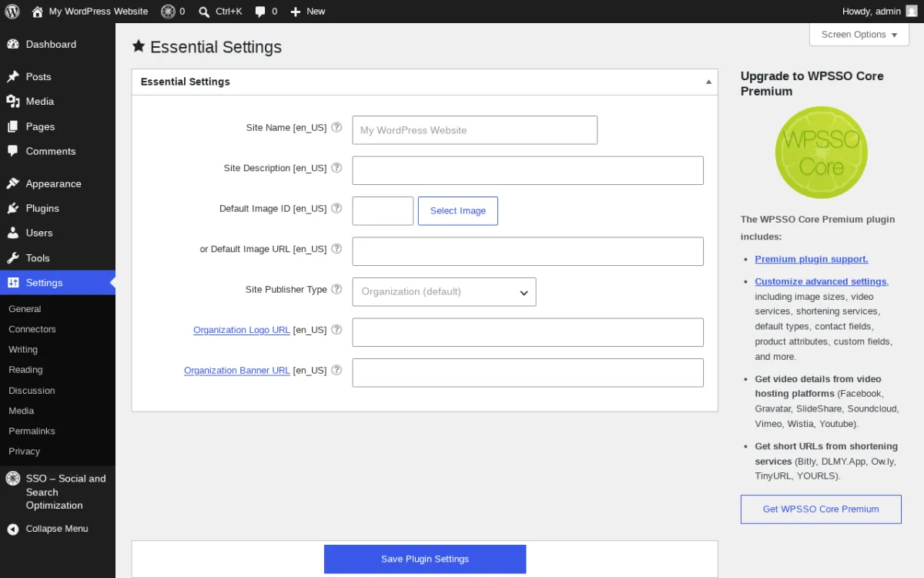
Task: Focus the Site Description field
Action: 528,170
